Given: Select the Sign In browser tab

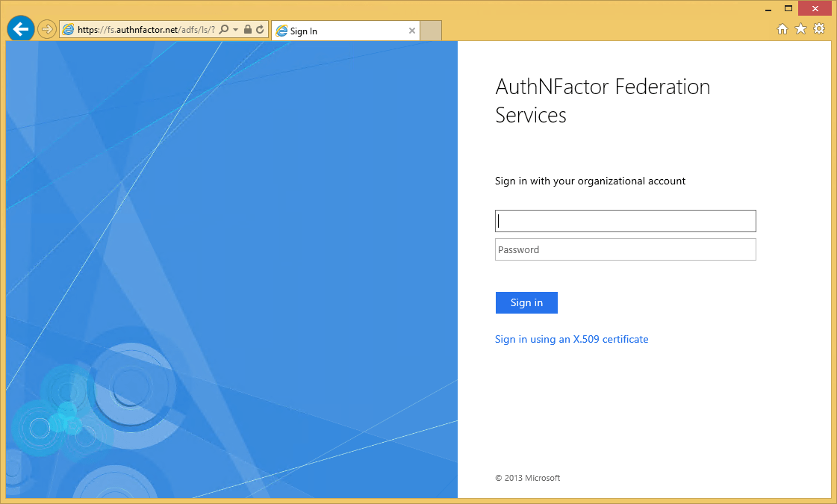Looking at the screenshot, I should (x=346, y=31).
